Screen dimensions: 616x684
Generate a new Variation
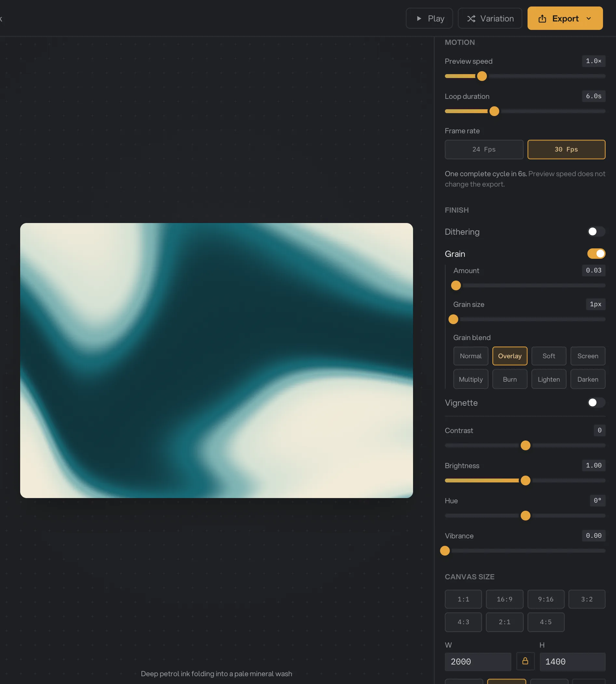490,18
